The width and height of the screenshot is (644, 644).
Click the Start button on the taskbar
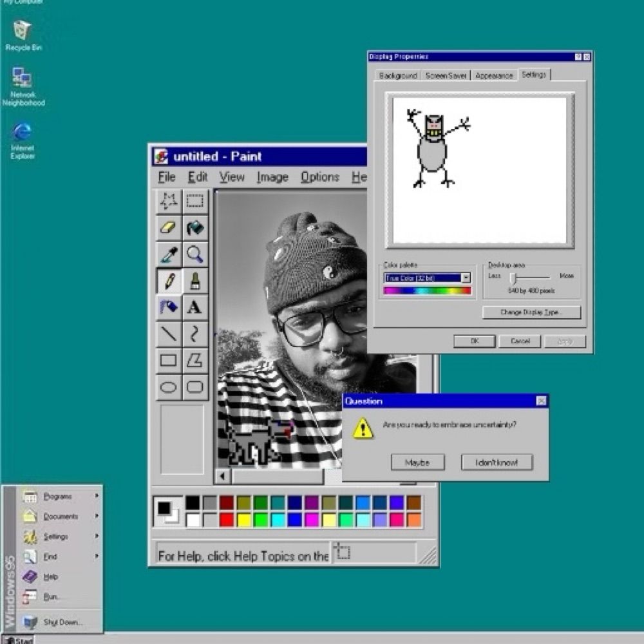[x=19, y=640]
